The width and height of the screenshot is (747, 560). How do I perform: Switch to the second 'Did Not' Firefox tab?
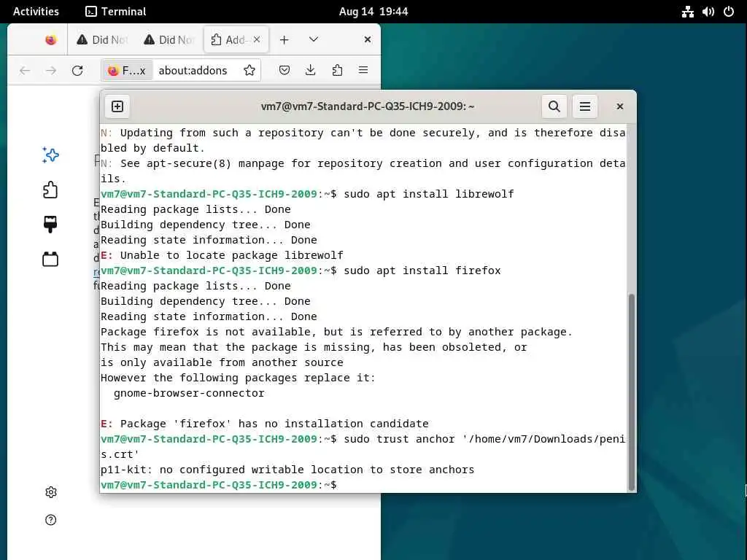[x=169, y=39]
